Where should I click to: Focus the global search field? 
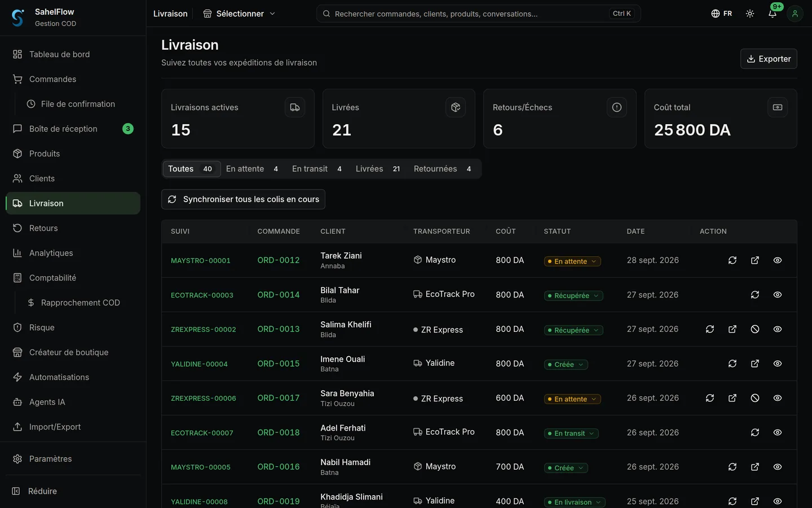point(478,14)
